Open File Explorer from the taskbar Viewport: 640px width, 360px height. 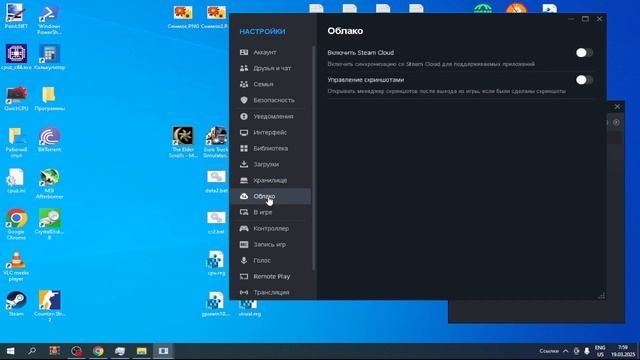[141, 351]
